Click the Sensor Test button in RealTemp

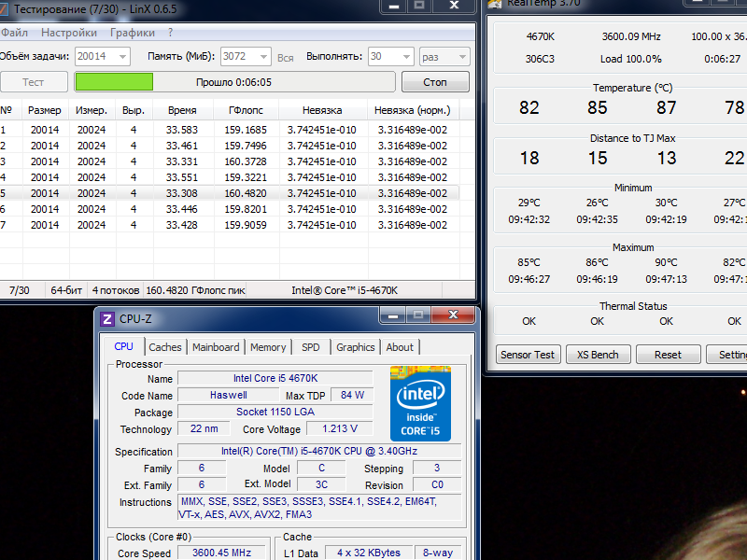coord(528,355)
